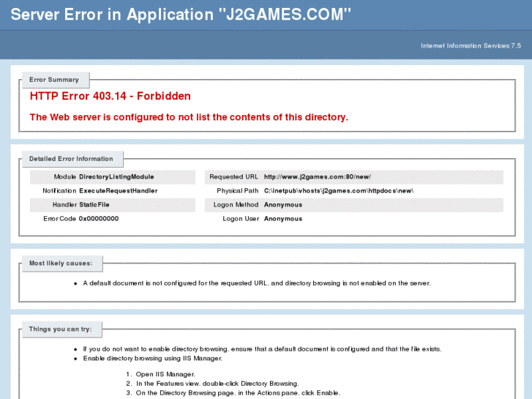Click the 'HTTP Error 403.14 - Forbidden' heading
The image size is (532, 399).
[x=110, y=96]
